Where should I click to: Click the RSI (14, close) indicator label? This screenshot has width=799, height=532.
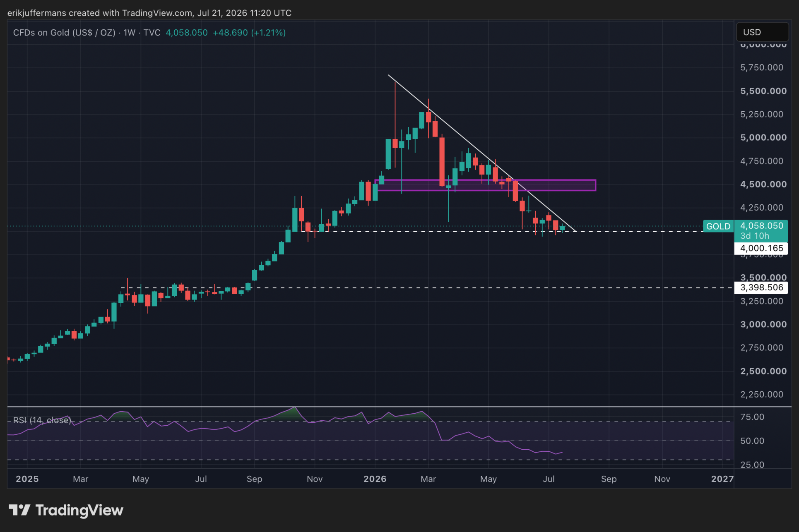coord(42,420)
